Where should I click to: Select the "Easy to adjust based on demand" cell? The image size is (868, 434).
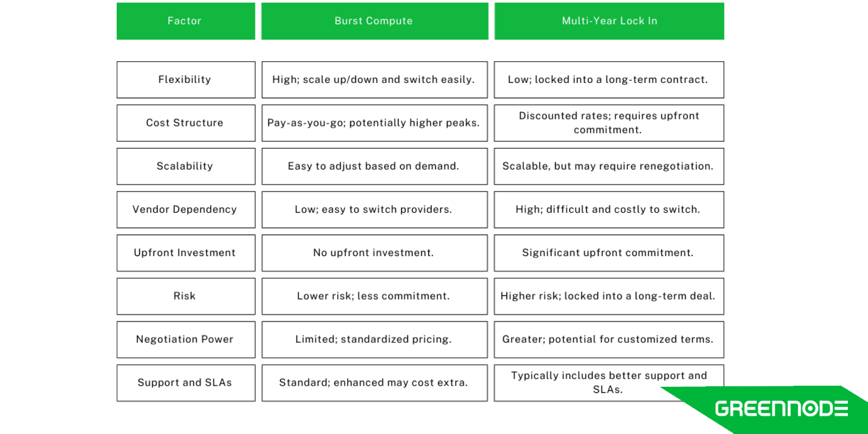pyautogui.click(x=374, y=167)
